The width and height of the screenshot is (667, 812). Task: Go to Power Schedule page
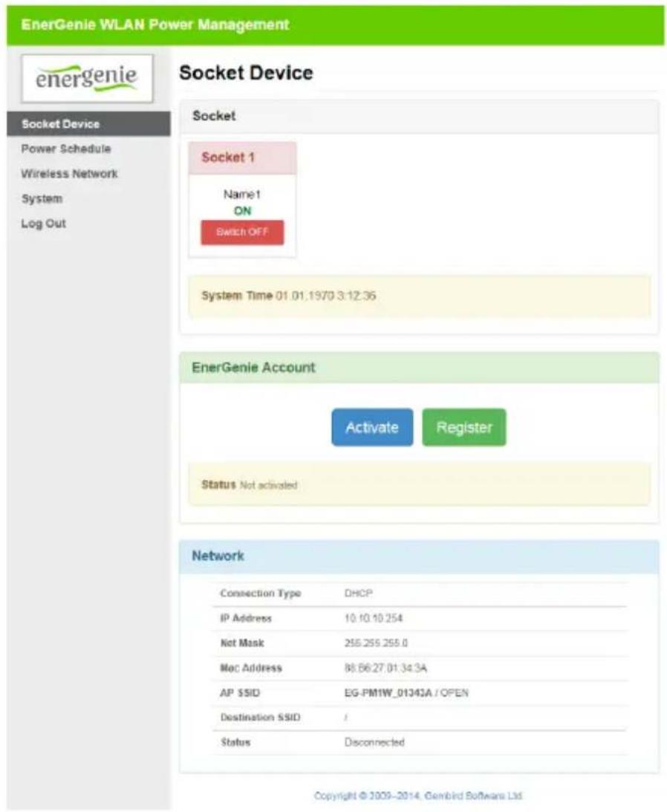[x=66, y=149]
